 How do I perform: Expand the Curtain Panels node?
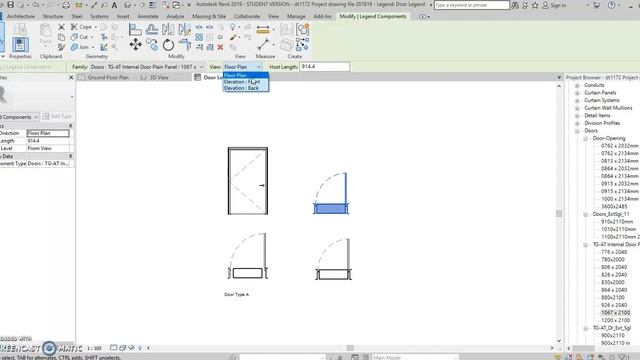pos(578,93)
